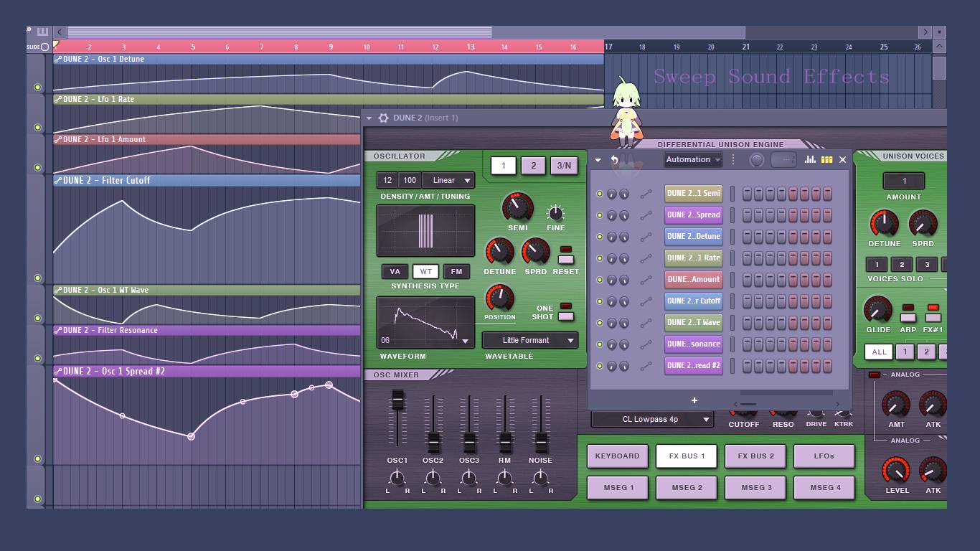Viewport: 980px width, 551px height.
Task: Click the GLIDE knob
Action: pyautogui.click(x=878, y=310)
